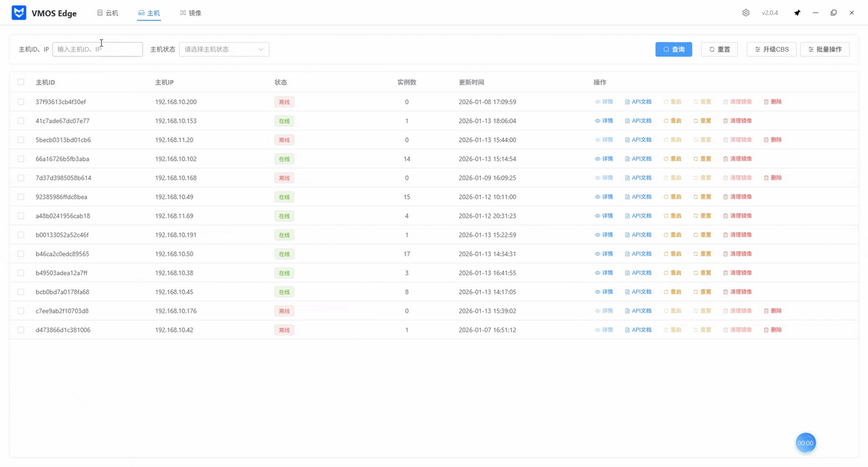Click the blue 00:00 floating timer bubble
The image size is (868, 467).
coord(805,443)
